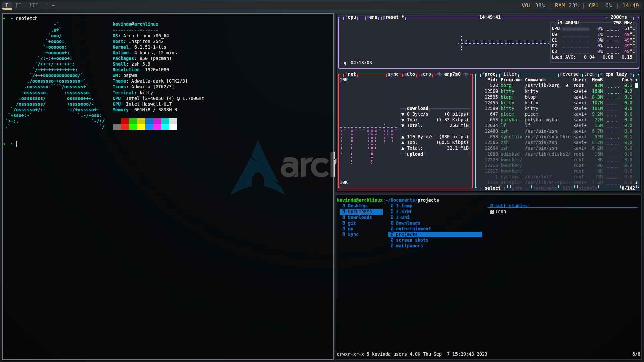Click the Cpu% column header
The height and width of the screenshot is (362, 644).
tap(627, 80)
